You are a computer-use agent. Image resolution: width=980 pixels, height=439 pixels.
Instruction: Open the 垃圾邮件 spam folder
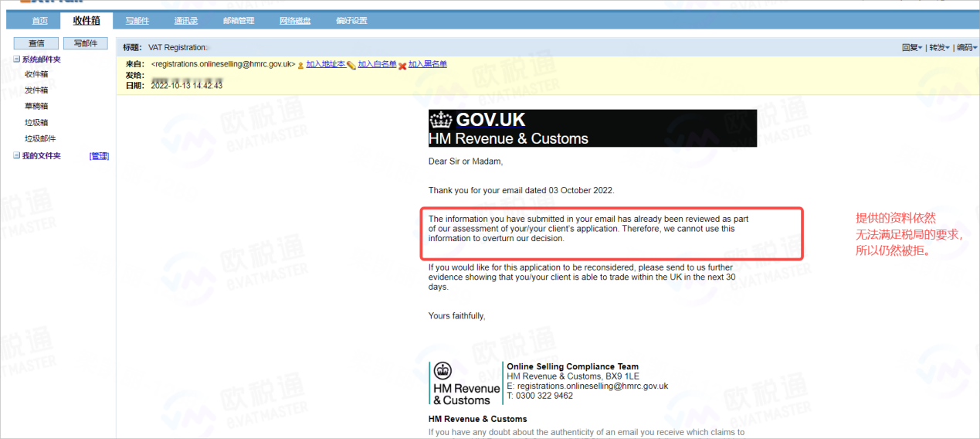(x=40, y=139)
